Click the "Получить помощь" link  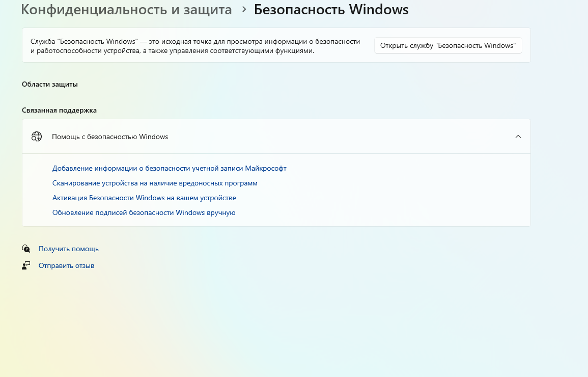(x=69, y=249)
